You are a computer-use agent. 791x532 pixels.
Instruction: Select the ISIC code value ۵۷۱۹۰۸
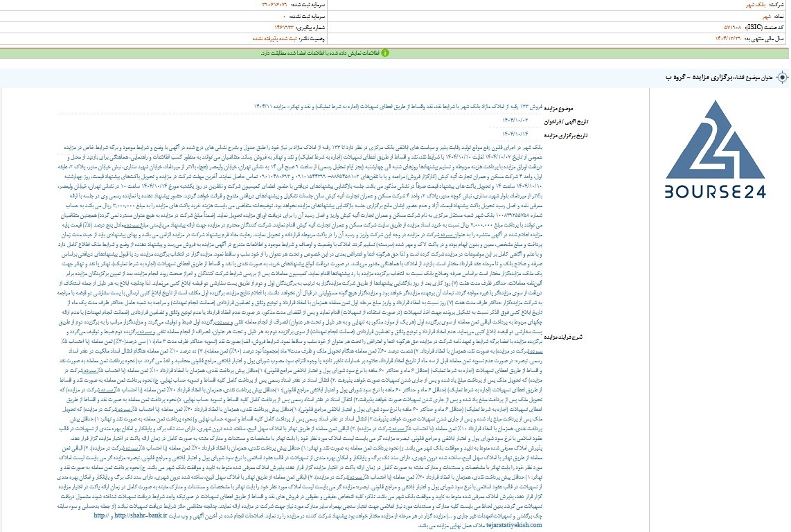(x=734, y=27)
